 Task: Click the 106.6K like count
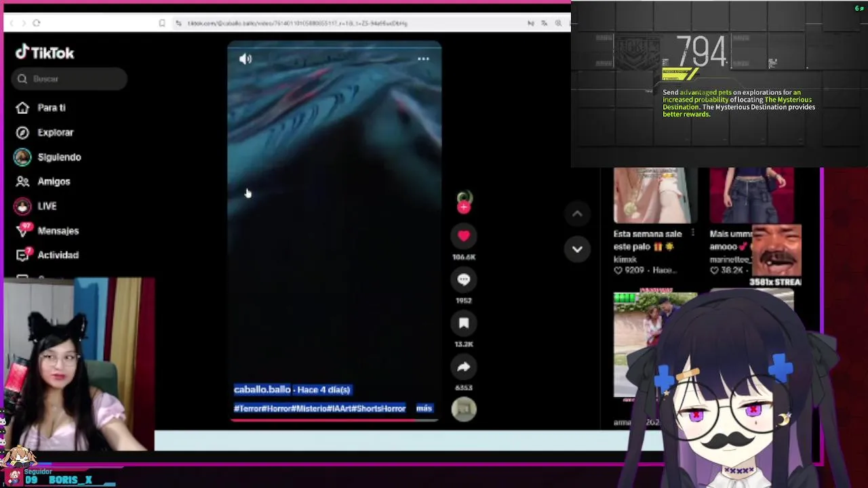click(x=464, y=257)
